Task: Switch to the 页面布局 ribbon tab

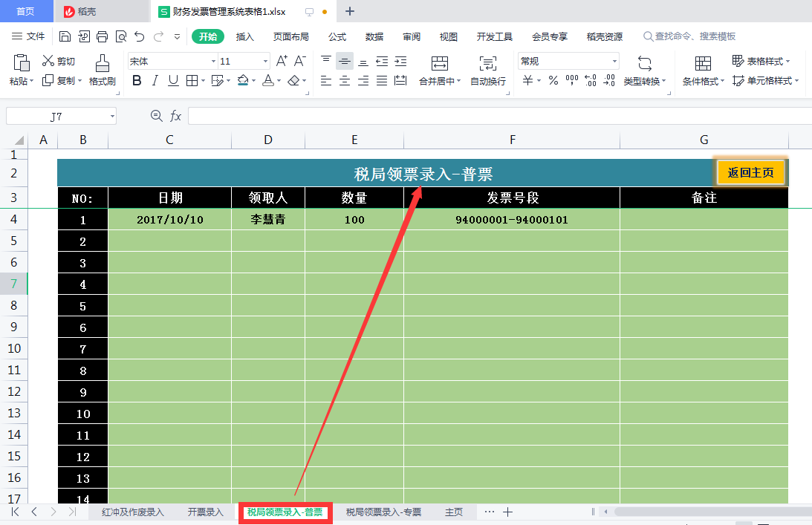Action: point(290,37)
